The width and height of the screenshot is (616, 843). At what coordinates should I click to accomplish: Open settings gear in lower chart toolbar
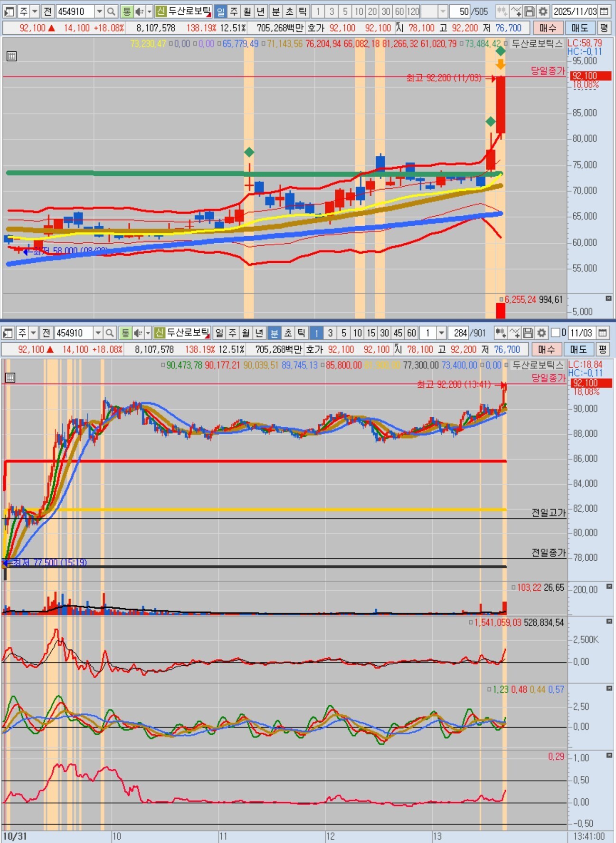pyautogui.click(x=541, y=333)
